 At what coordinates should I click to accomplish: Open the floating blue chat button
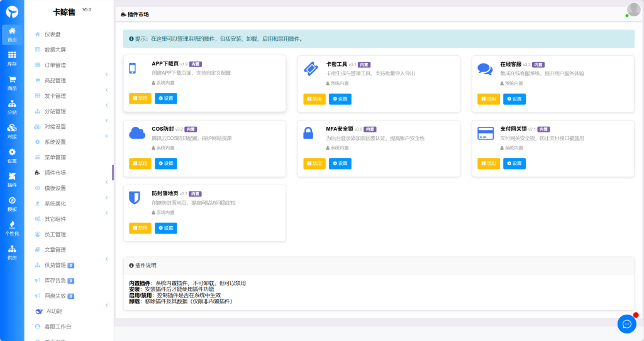pos(627,324)
